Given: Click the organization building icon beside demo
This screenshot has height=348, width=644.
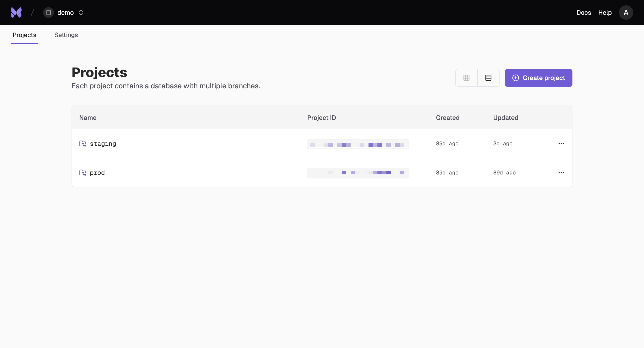Looking at the screenshot, I should click(x=48, y=13).
